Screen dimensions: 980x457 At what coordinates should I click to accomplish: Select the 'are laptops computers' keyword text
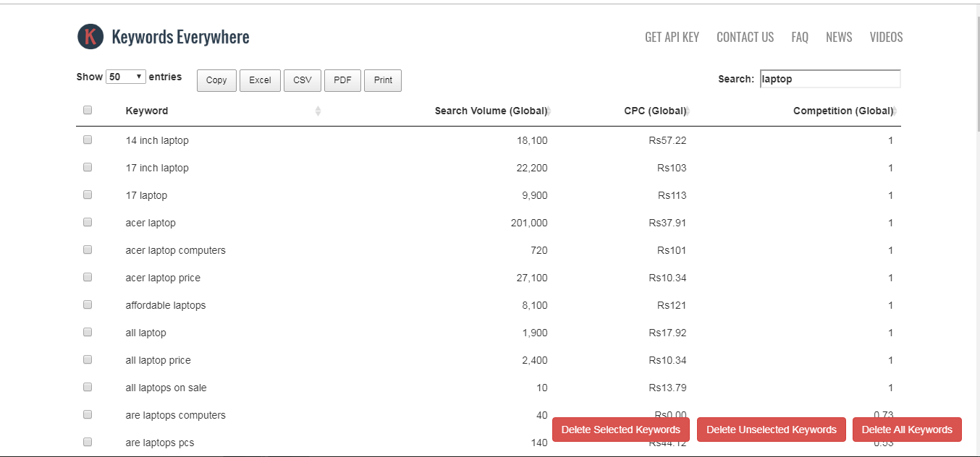176,415
